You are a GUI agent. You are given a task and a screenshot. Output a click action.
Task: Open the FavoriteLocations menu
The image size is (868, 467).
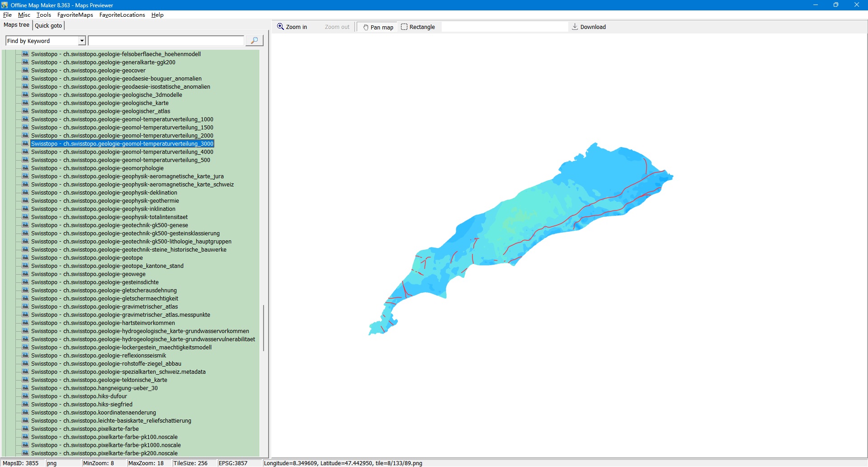[122, 15]
